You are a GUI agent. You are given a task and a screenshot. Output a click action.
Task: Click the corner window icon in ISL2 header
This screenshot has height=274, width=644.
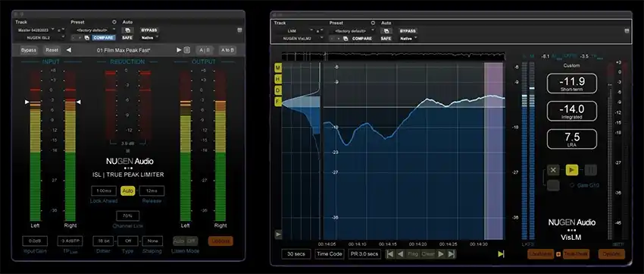click(239, 30)
